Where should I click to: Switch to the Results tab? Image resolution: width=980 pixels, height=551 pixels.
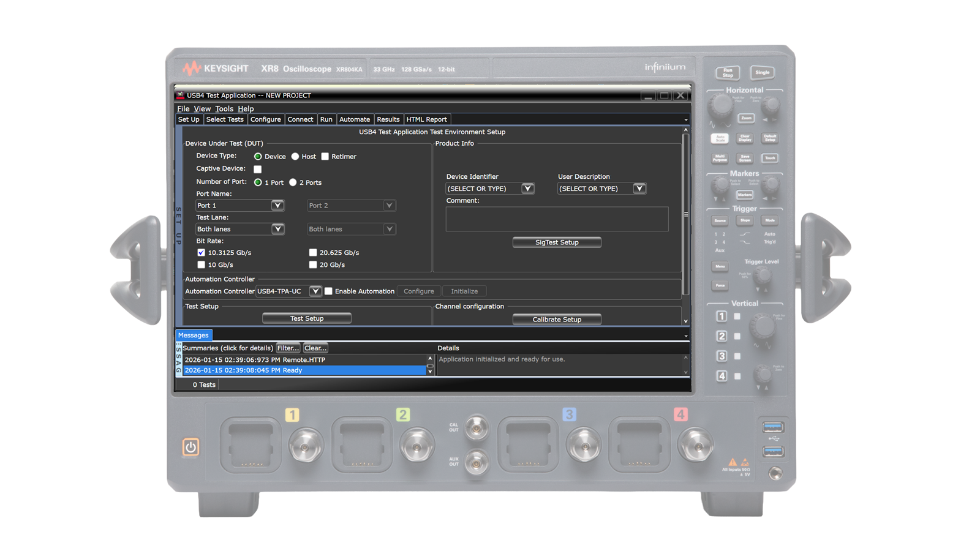(388, 119)
